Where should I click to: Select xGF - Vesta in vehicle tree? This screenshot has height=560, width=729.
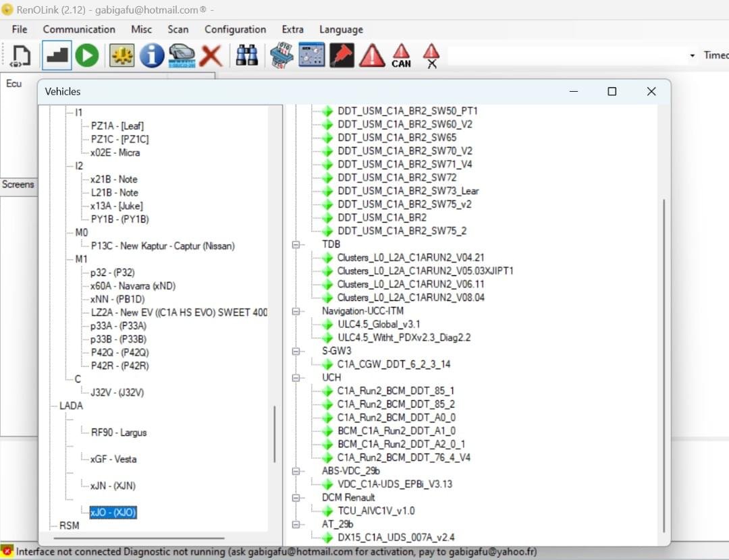pyautogui.click(x=113, y=459)
